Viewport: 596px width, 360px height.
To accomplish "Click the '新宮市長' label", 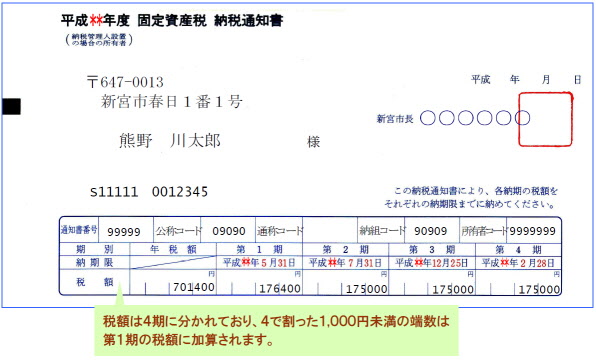I will [395, 119].
